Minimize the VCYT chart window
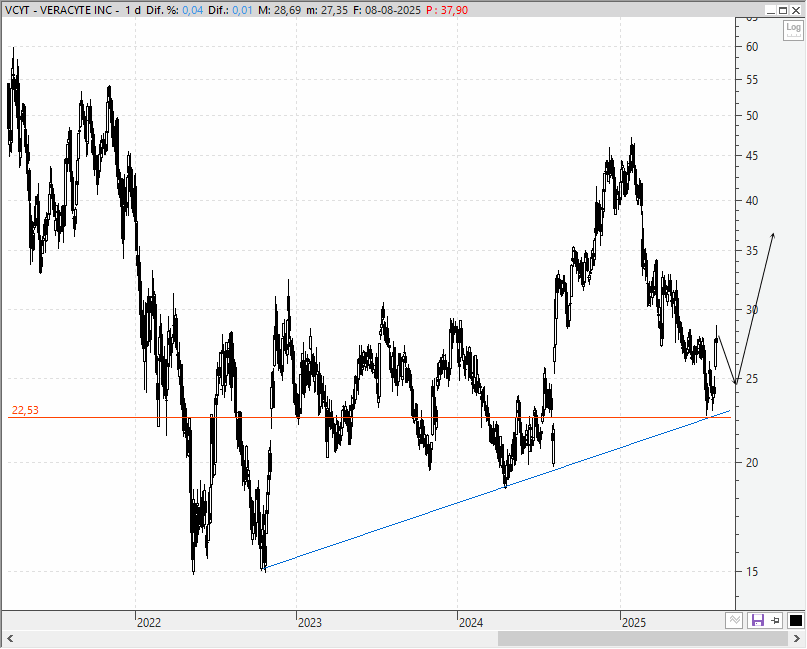This screenshot has height=649, width=807. pos(770,10)
